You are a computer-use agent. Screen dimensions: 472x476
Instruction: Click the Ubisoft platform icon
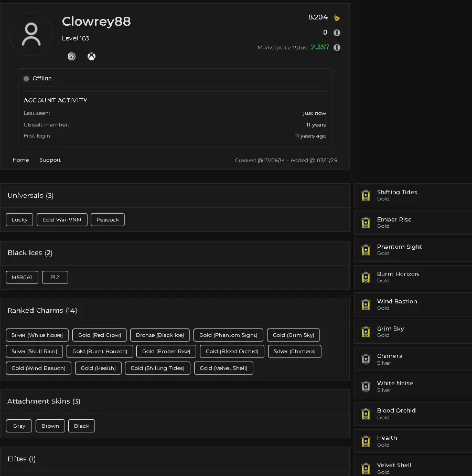pos(72,57)
